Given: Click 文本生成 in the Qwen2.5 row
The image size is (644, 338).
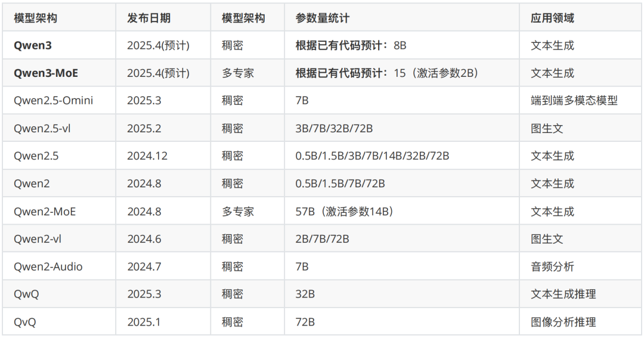Looking at the screenshot, I should click(x=552, y=156).
